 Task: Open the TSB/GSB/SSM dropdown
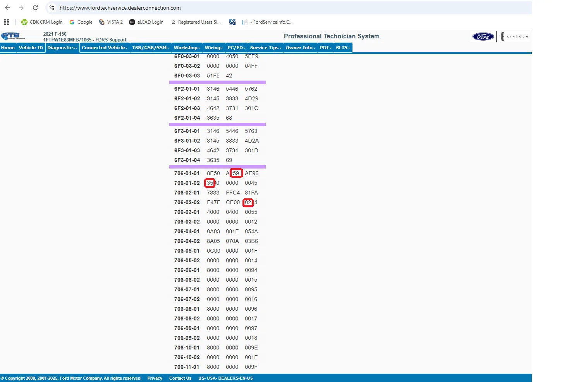[151, 48]
